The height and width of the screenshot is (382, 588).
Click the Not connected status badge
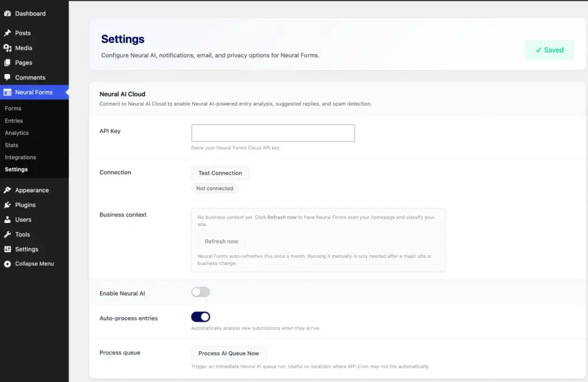215,188
